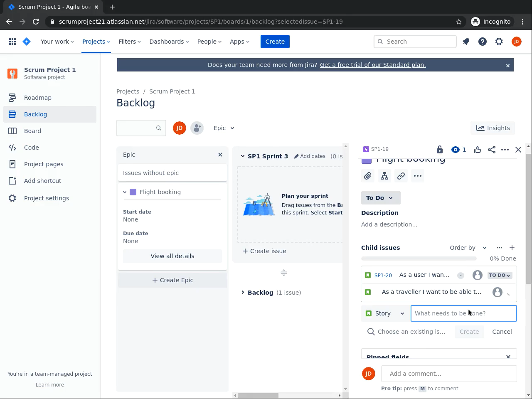532x399 pixels.
Task: Toggle the watch issue eye icon
Action: (x=456, y=150)
